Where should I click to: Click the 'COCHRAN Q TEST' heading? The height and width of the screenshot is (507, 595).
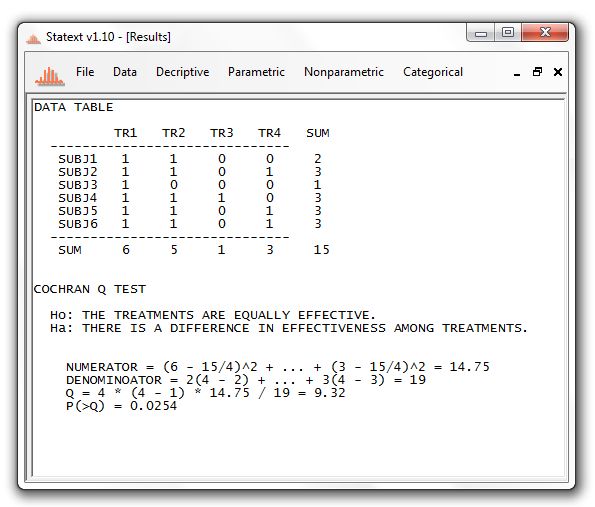coord(90,289)
